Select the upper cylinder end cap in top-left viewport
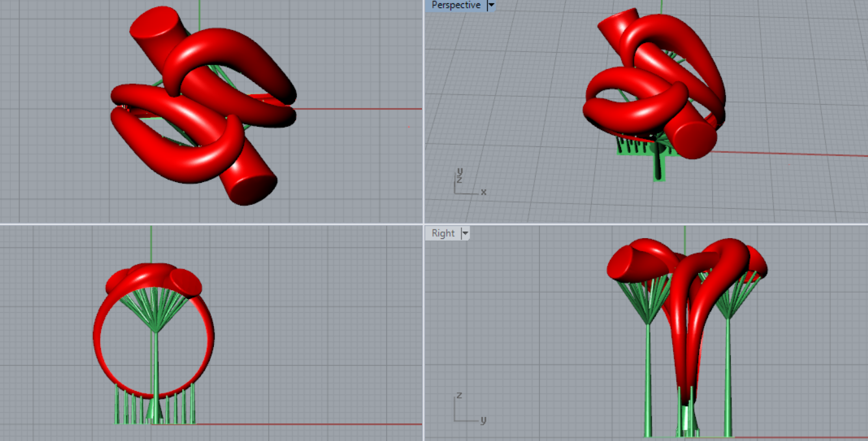Image resolution: width=868 pixels, height=441 pixels. pos(153,25)
